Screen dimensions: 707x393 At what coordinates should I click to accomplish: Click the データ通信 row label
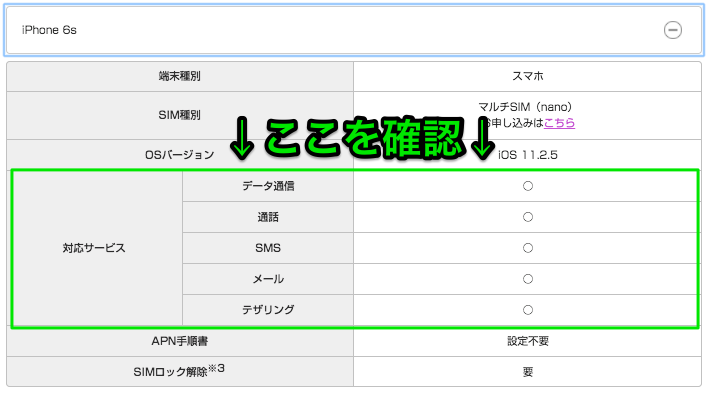click(268, 186)
